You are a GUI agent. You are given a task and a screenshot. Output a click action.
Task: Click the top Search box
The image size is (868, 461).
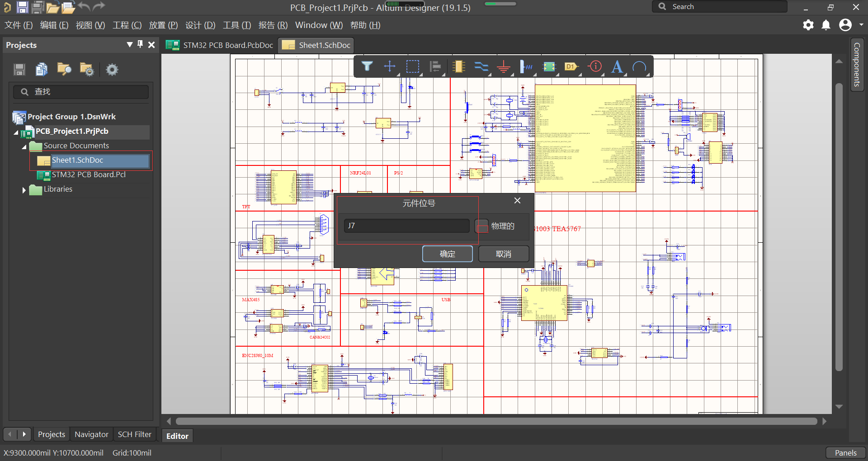point(719,6)
